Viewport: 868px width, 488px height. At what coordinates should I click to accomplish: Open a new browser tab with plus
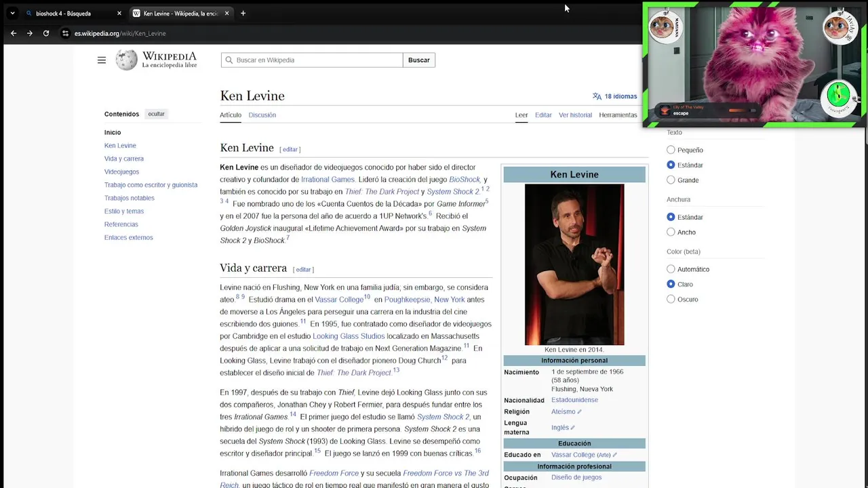point(243,13)
